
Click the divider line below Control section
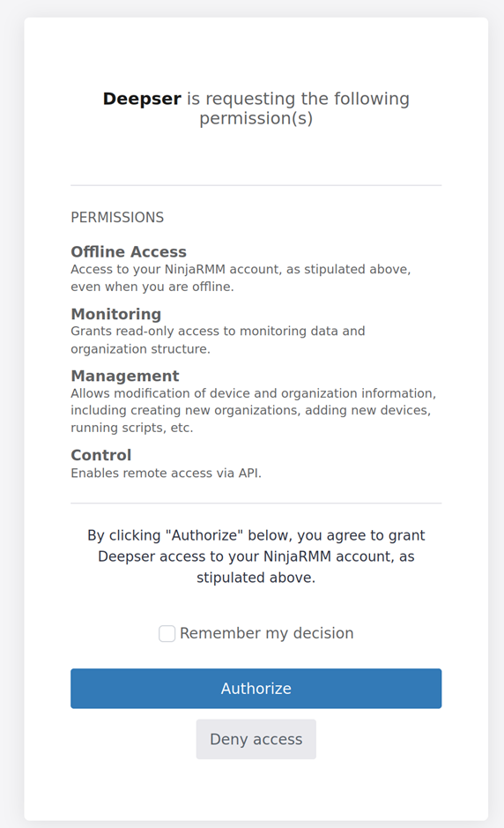point(256,504)
